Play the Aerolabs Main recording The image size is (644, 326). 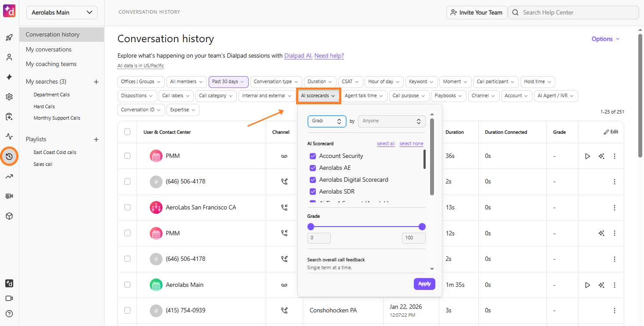588,285
